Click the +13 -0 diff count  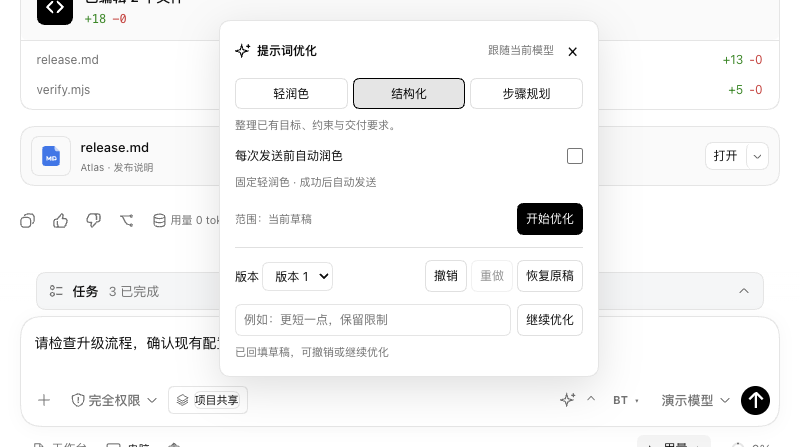[x=742, y=60]
